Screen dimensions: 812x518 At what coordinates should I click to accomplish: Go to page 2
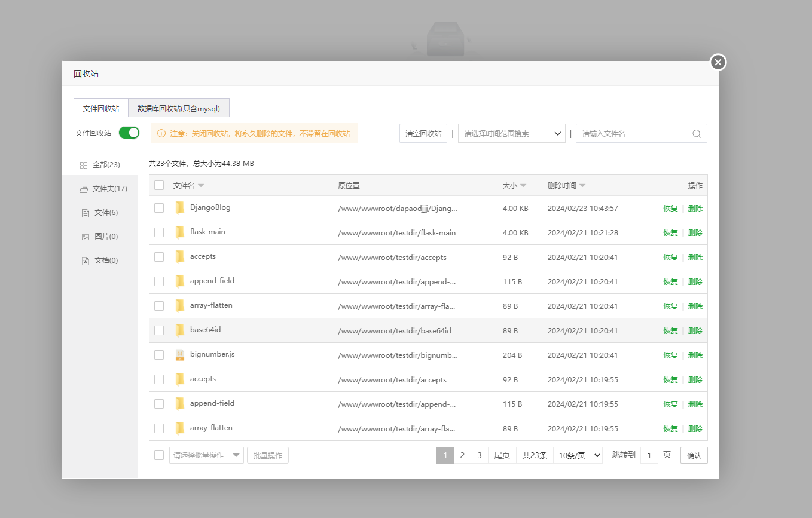(462, 455)
